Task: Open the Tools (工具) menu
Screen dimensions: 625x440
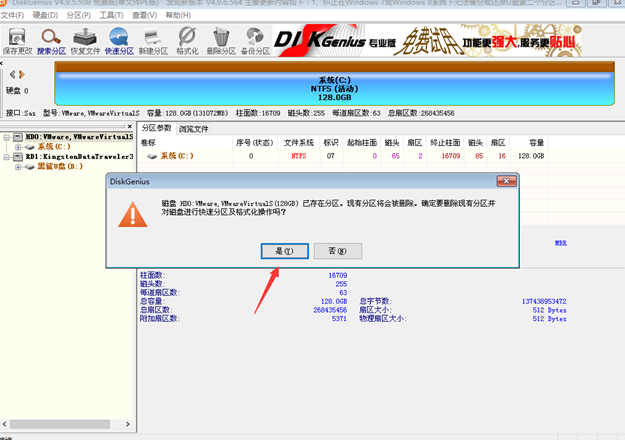Action: tap(111, 15)
